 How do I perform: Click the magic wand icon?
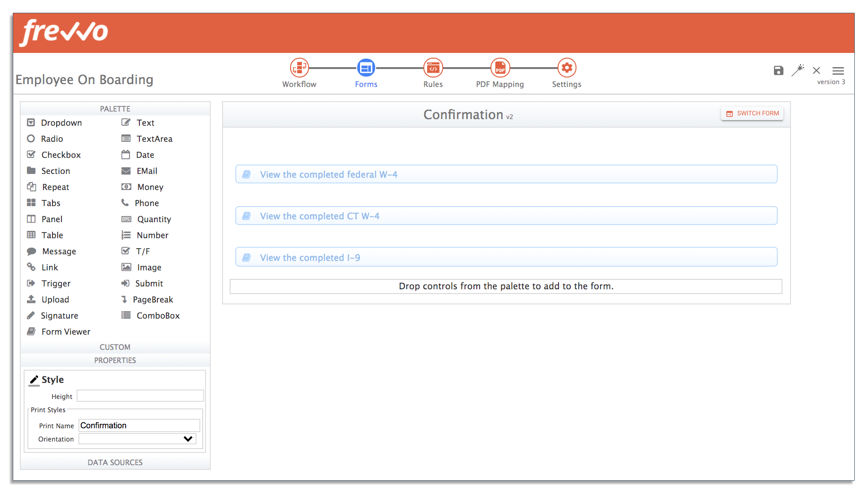(x=798, y=70)
